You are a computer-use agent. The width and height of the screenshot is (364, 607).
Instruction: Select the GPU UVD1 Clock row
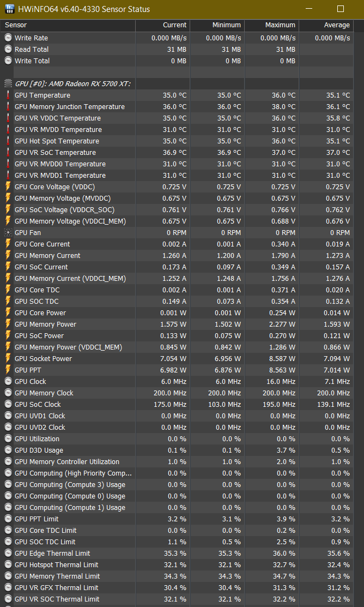(177, 416)
